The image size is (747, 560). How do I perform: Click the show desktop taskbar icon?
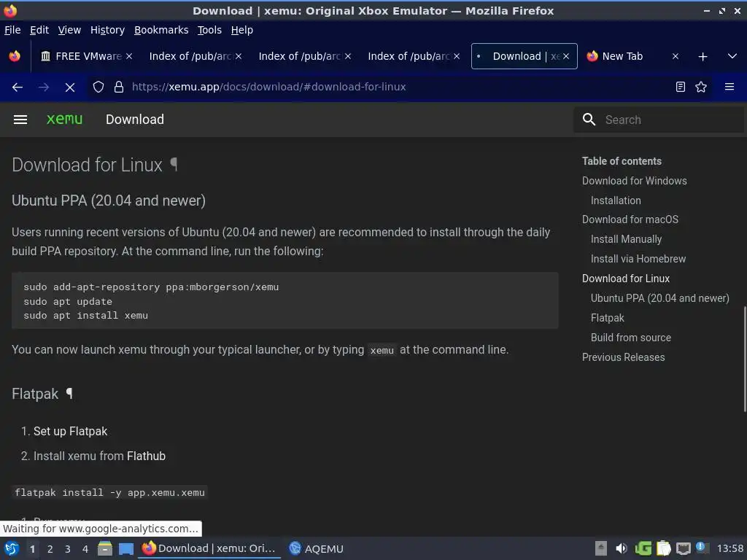[x=126, y=549]
